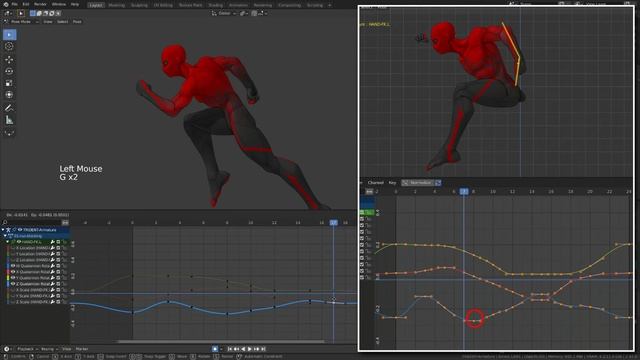The image size is (640, 360).
Task: Select the Scale tool
Action: 9,83
